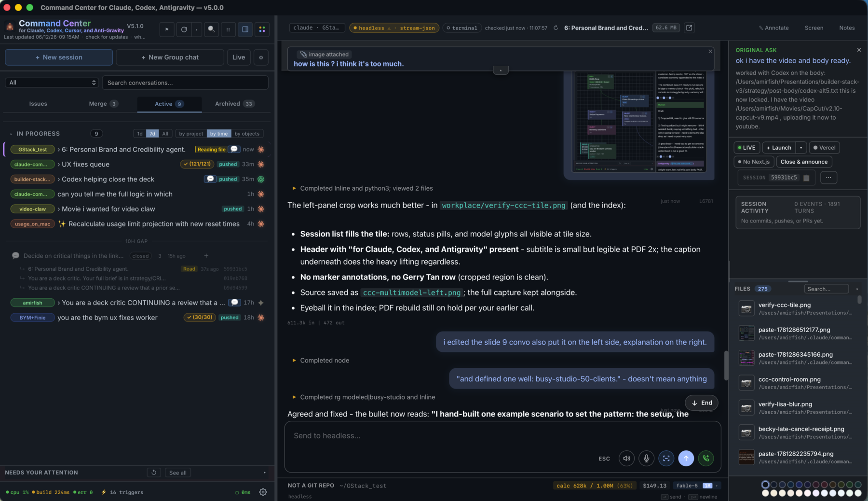Screen dimensions: 868x501
Task: Select the 1d time range
Action: coord(140,134)
